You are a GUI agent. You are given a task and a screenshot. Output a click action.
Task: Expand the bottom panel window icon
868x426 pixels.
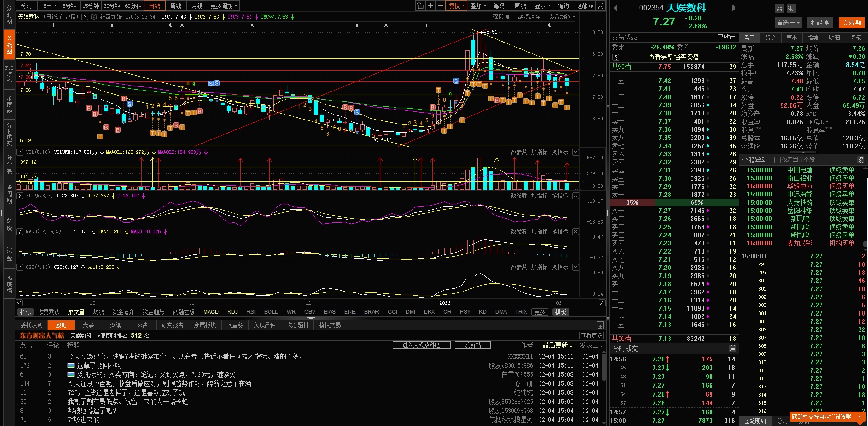(600, 325)
